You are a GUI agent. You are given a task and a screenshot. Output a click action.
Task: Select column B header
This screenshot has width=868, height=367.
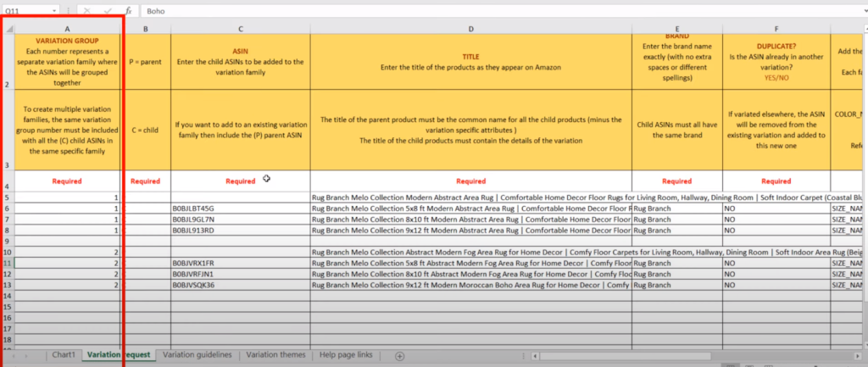point(146,29)
